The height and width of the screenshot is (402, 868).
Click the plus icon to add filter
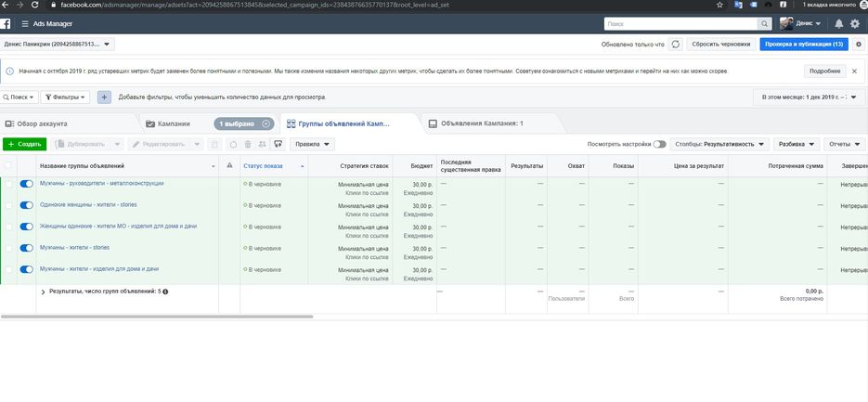coord(104,97)
